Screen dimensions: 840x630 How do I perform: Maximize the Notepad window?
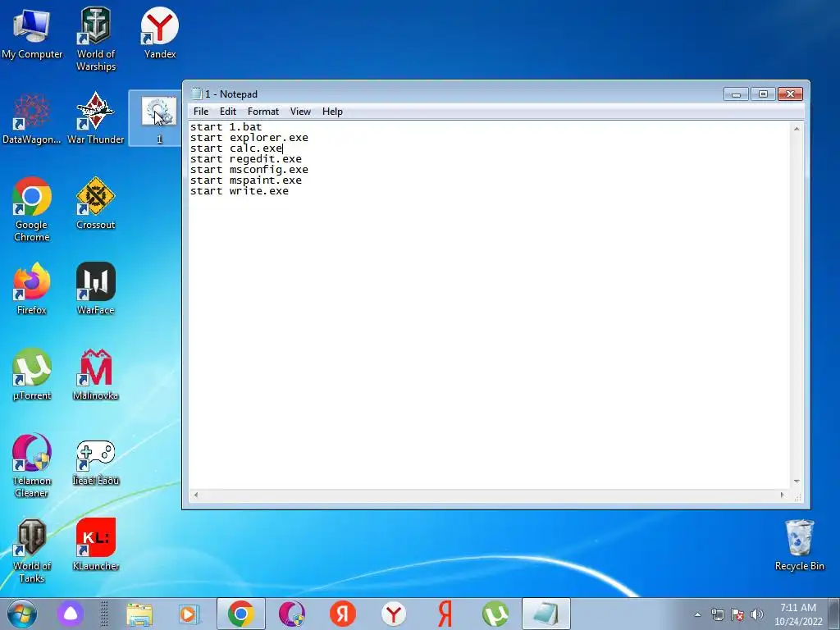coord(763,94)
